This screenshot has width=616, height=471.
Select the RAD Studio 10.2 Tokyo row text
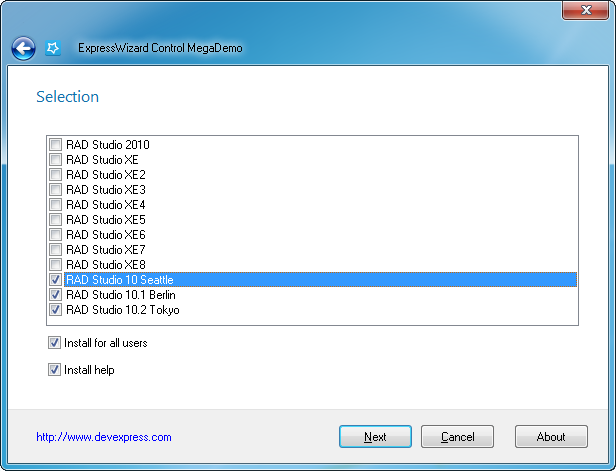click(123, 310)
